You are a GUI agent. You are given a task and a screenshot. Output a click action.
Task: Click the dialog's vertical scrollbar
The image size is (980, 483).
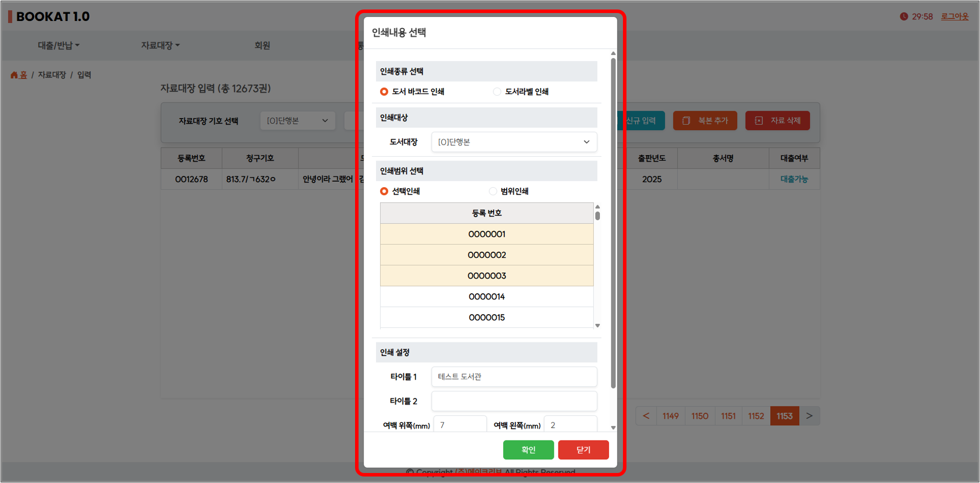pos(613,225)
